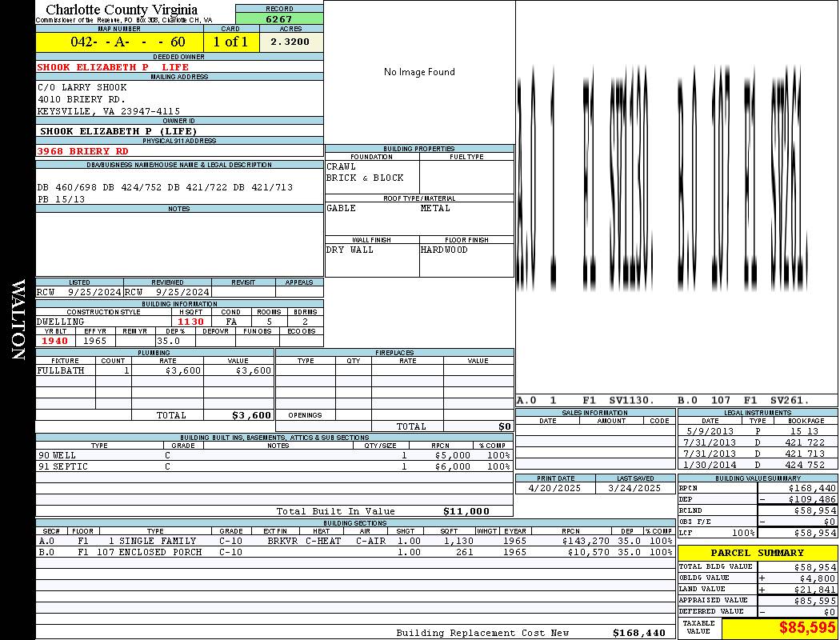Click the vertical WALTON label on sidebar
840x640 pixels.
pyautogui.click(x=18, y=319)
